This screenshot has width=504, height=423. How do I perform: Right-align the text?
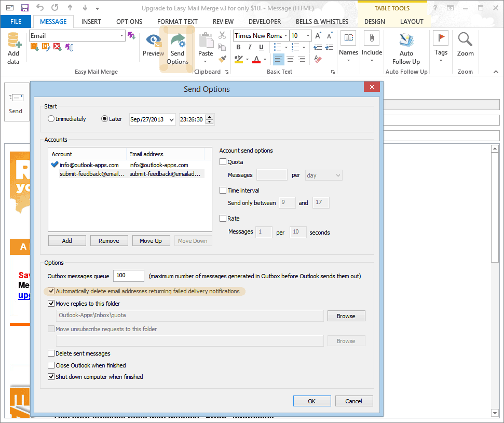[x=302, y=59]
